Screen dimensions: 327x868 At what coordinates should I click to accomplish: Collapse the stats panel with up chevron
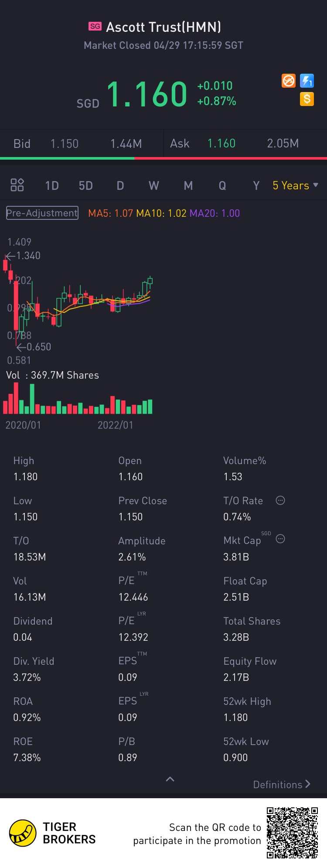tap(170, 779)
